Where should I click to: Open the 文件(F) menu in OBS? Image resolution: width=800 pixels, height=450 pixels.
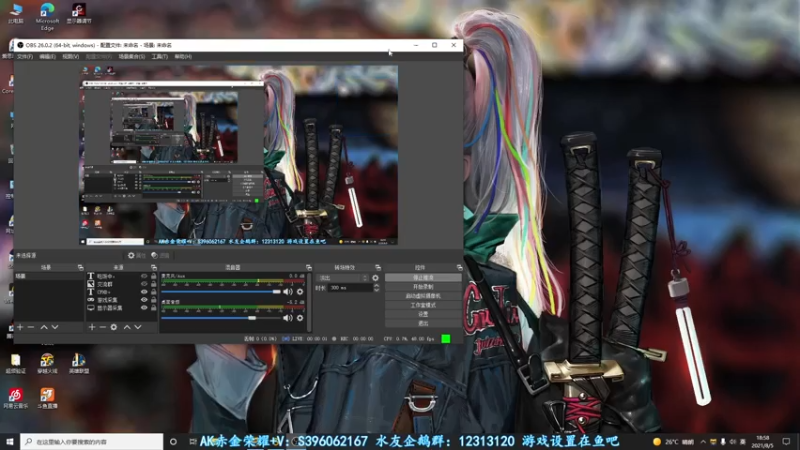click(24, 57)
